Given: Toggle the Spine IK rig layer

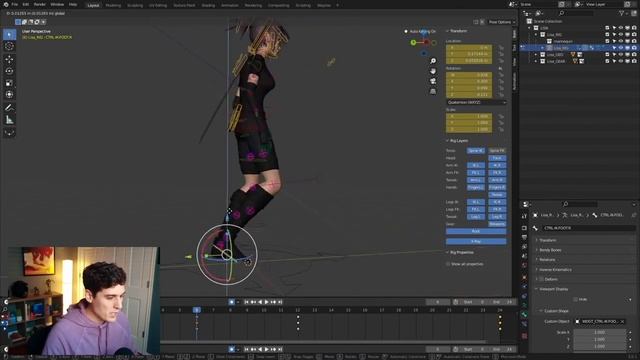Looking at the screenshot, I should tap(476, 151).
